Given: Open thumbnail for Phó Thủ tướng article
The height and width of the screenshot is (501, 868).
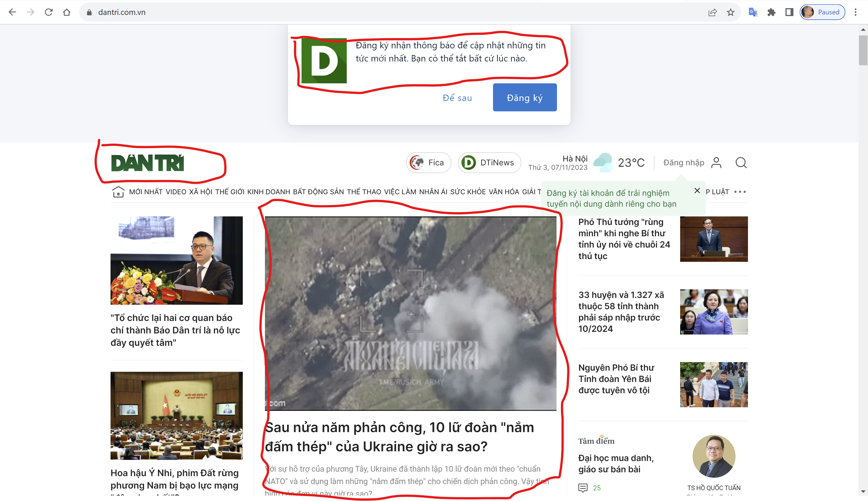Looking at the screenshot, I should point(714,239).
